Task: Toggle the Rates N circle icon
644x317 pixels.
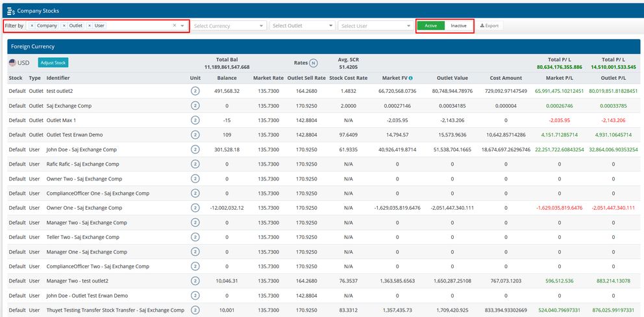Action: 314,63
